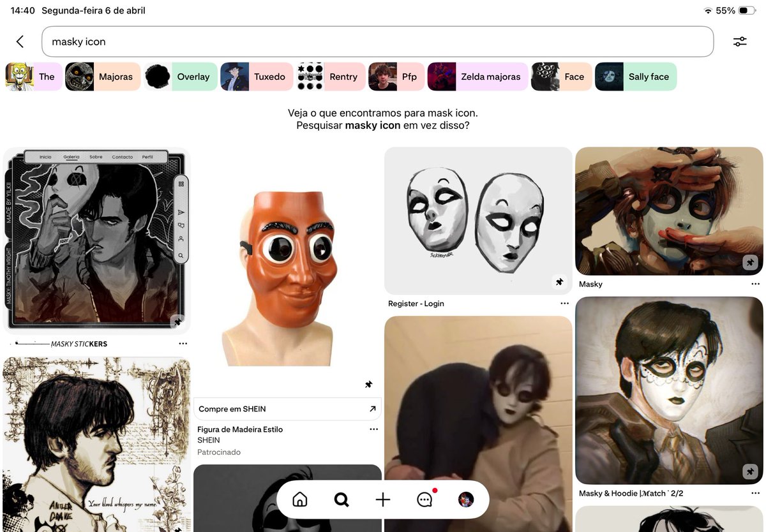The image size is (766, 532).
Task: Open the search filters icon
Action: pyautogui.click(x=740, y=41)
